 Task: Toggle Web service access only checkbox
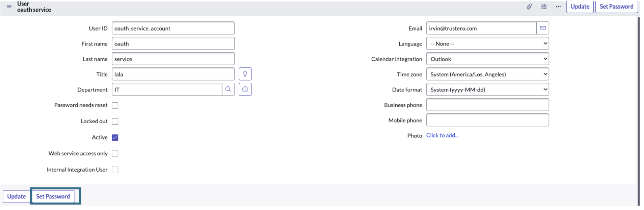[115, 154]
